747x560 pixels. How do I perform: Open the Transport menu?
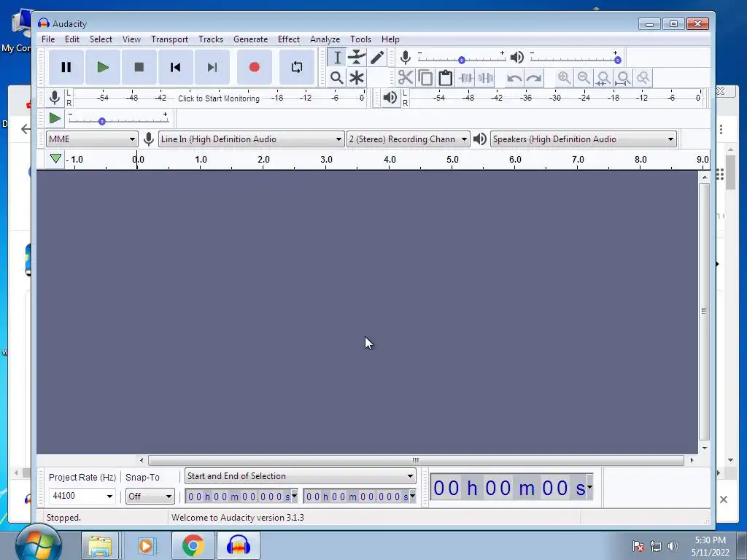pos(169,39)
